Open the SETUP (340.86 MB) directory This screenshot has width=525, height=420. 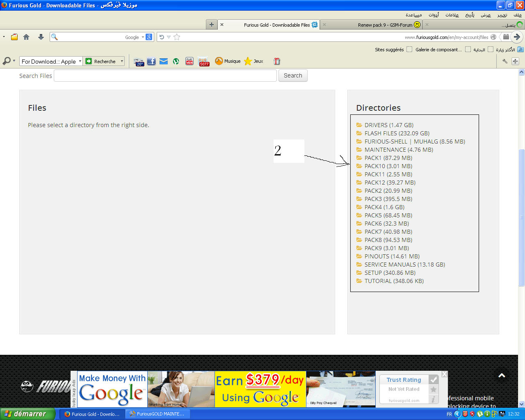coord(386,273)
